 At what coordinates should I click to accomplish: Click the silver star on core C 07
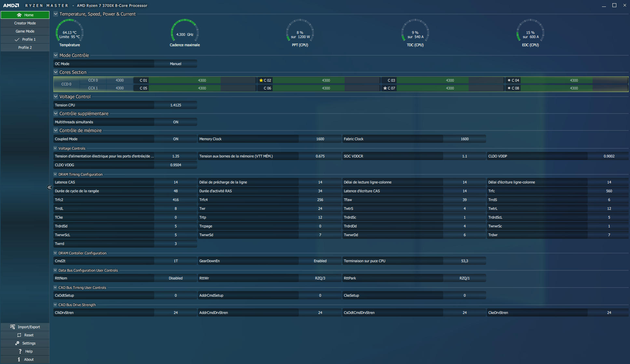pos(385,88)
